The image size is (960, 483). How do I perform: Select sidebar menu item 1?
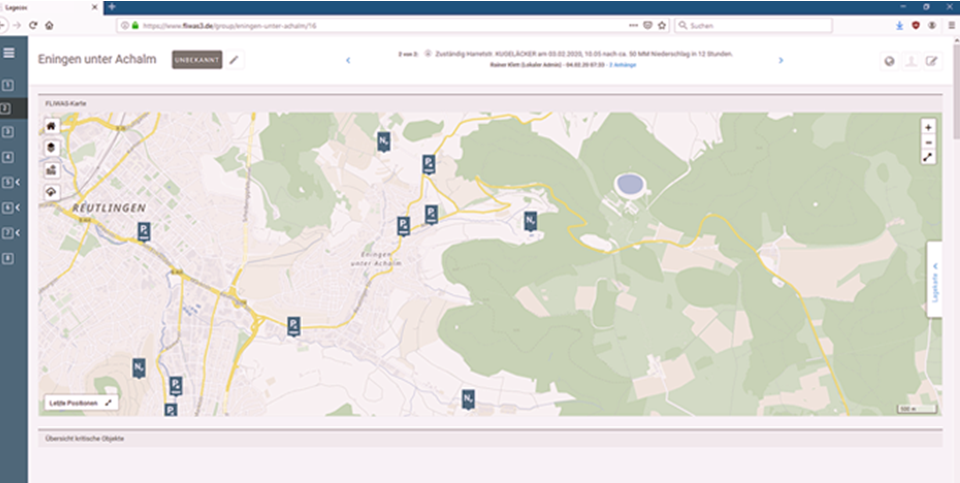tap(7, 86)
